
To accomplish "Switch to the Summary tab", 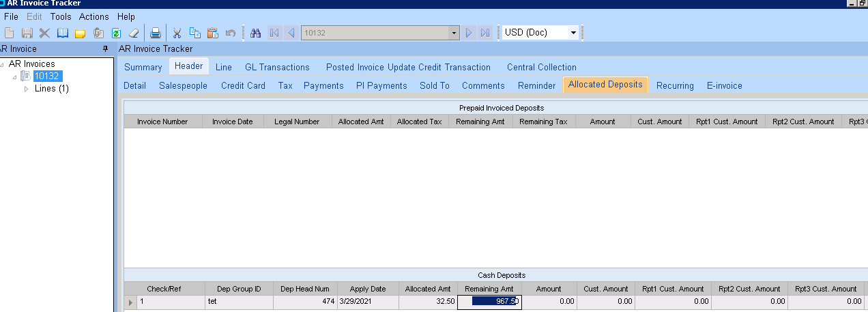I will 143,67.
